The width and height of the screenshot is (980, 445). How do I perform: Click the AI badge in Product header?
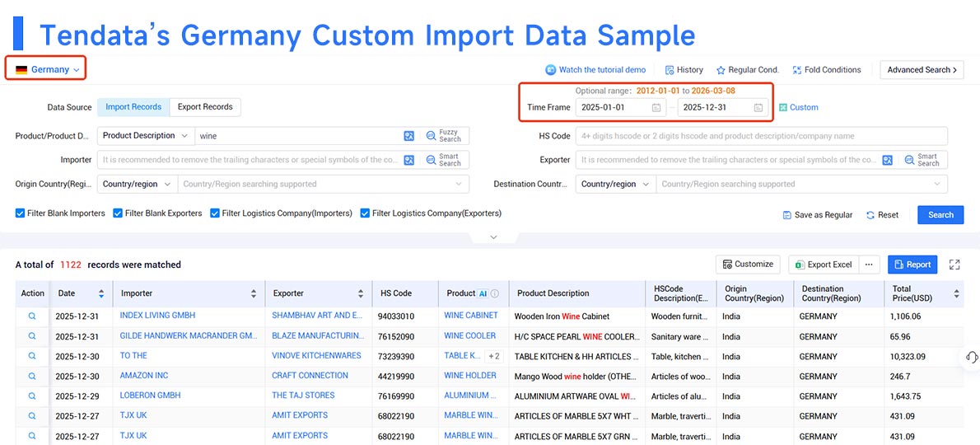[x=483, y=293]
